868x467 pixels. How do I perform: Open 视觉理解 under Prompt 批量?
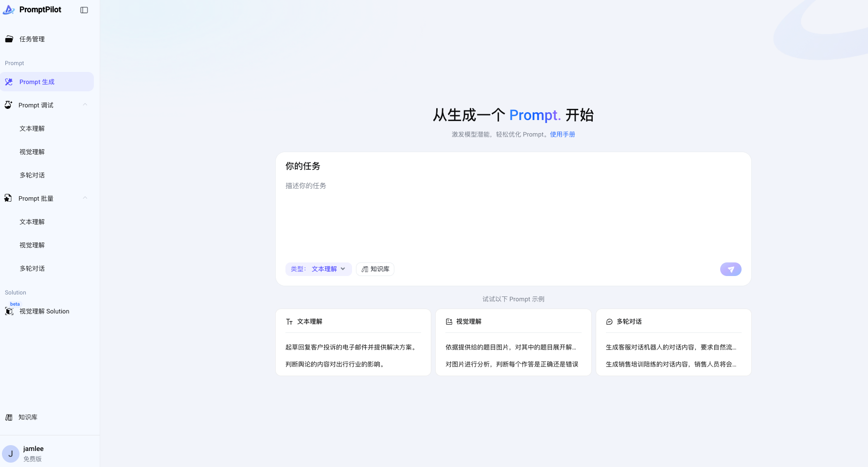pyautogui.click(x=32, y=245)
